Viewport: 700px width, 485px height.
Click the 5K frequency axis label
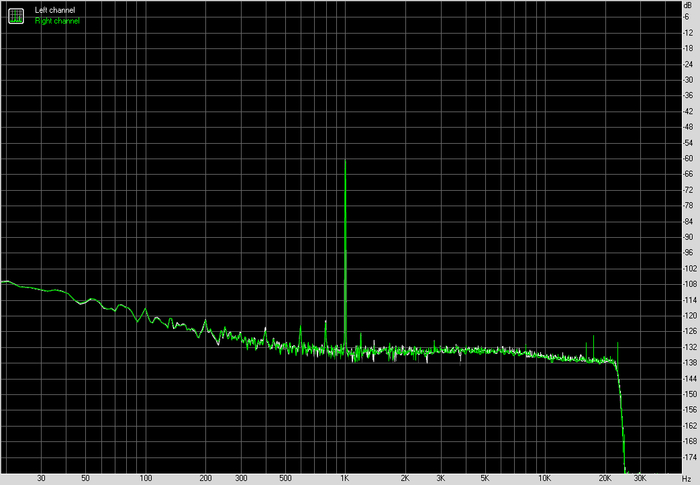click(485, 478)
